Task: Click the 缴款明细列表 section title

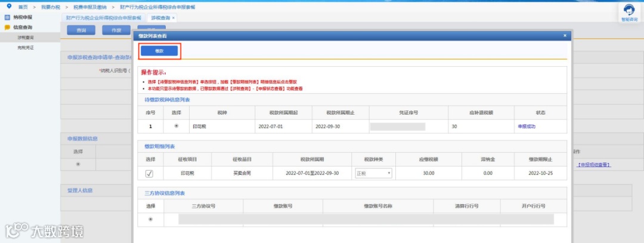Action: pyautogui.click(x=160, y=146)
